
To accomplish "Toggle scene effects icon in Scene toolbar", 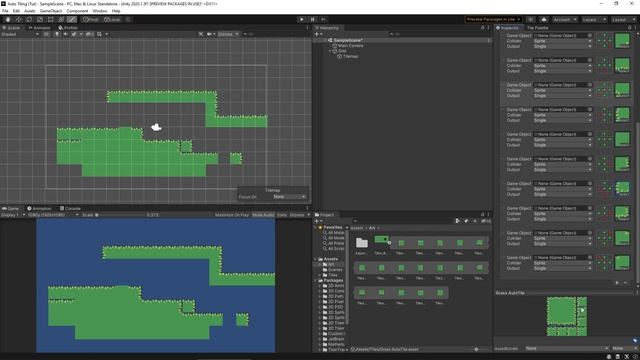I will click(x=74, y=34).
